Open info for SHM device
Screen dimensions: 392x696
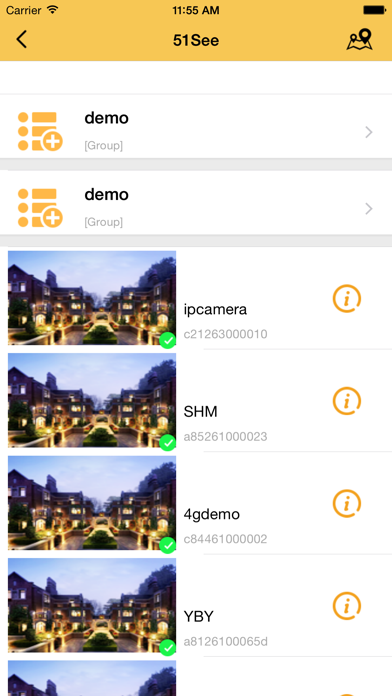[347, 401]
